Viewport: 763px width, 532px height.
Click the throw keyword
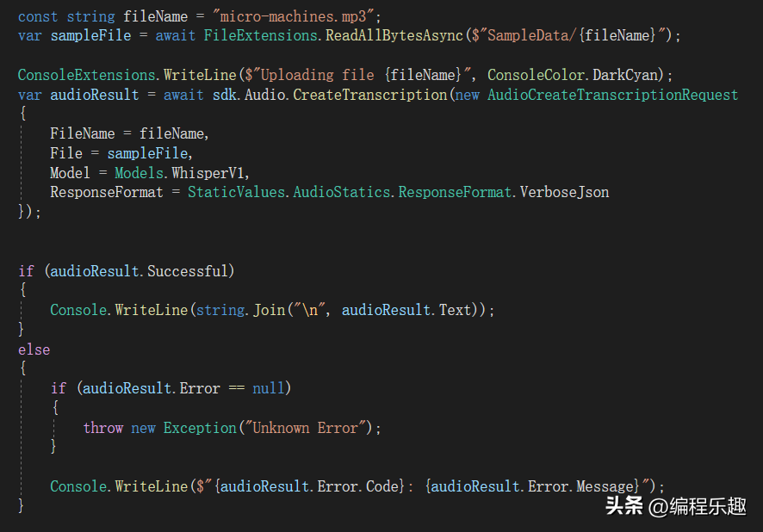pos(103,428)
